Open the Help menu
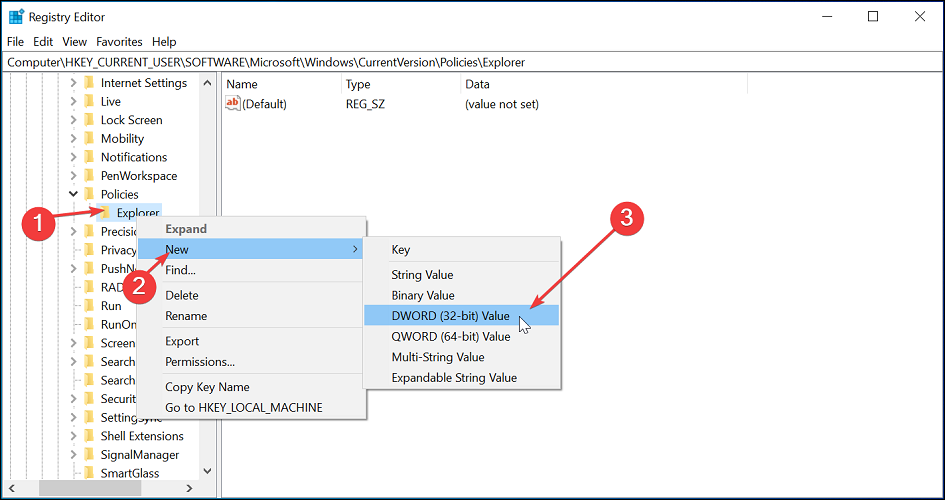 [x=164, y=42]
